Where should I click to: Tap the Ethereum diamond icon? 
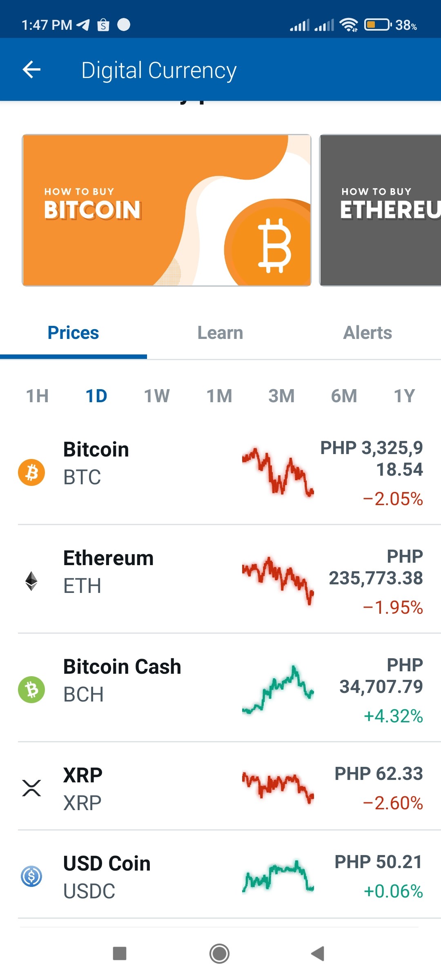31,581
